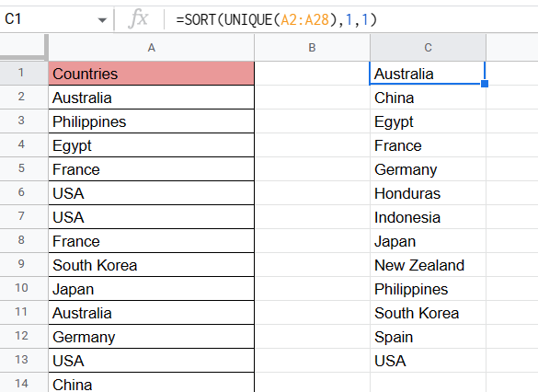Select column C header

(x=428, y=48)
